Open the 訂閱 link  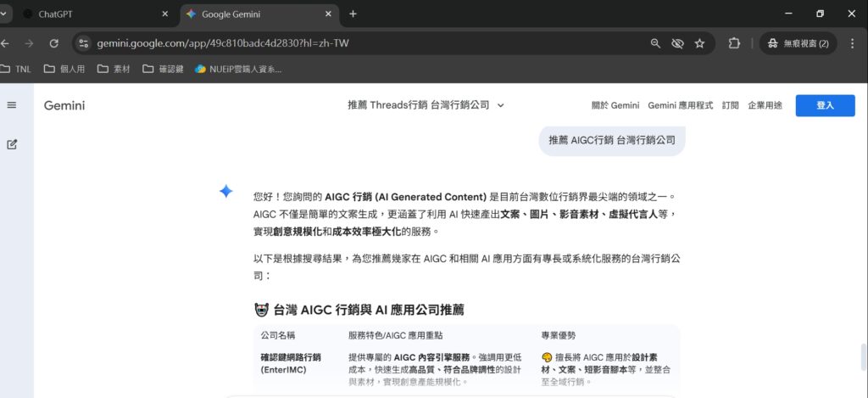pyautogui.click(x=730, y=105)
